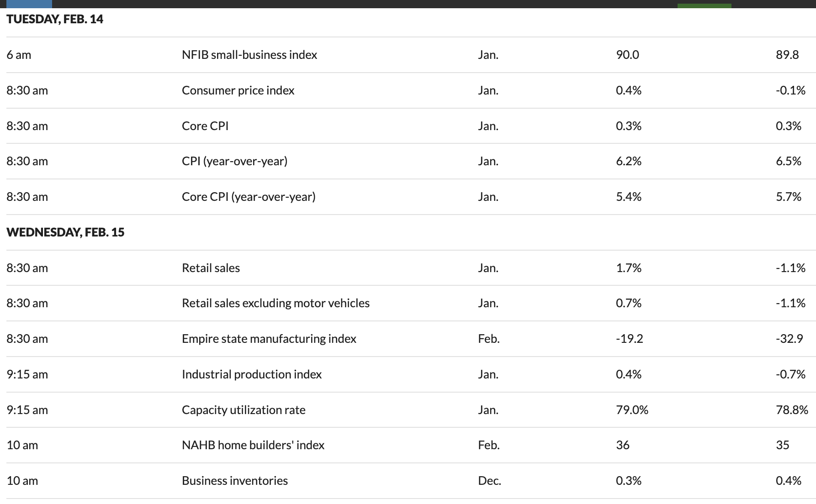The image size is (816, 504).
Task: Open the Consumer price index report
Action: tap(238, 90)
